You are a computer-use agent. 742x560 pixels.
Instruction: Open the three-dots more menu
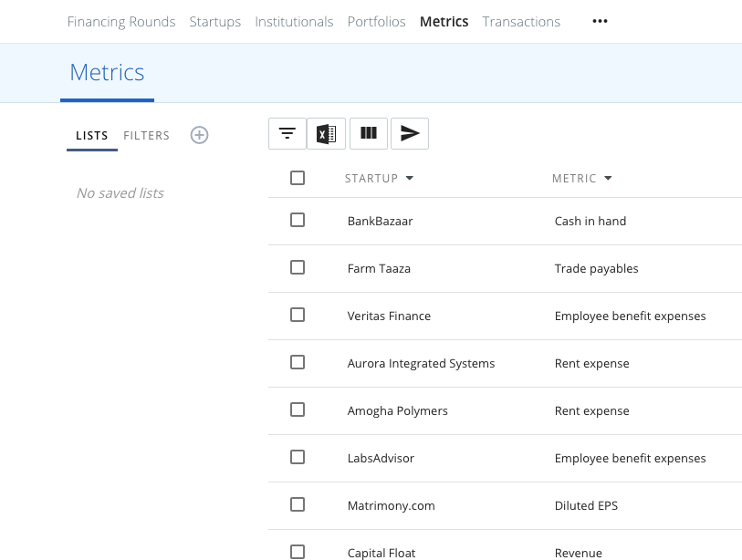click(600, 22)
